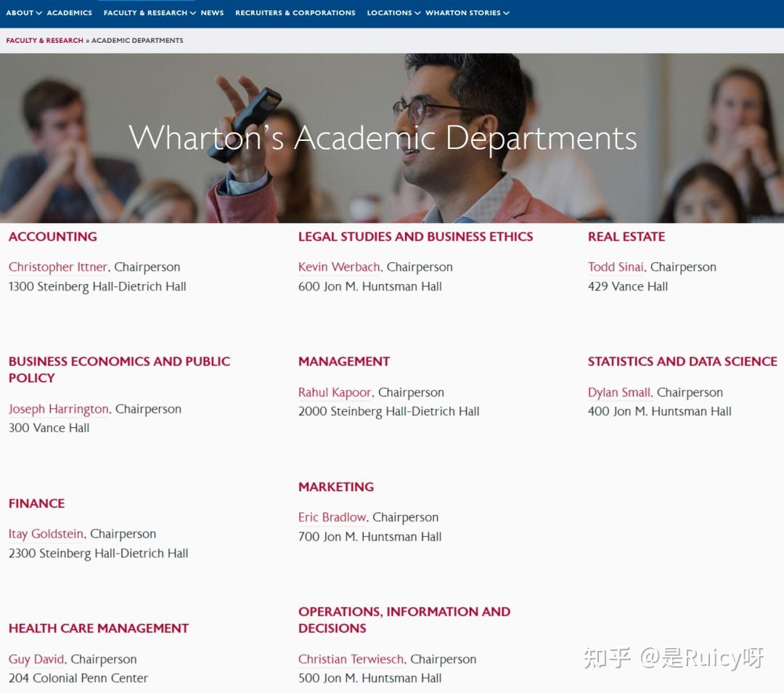Open Statistics and Data Science heading

point(682,361)
